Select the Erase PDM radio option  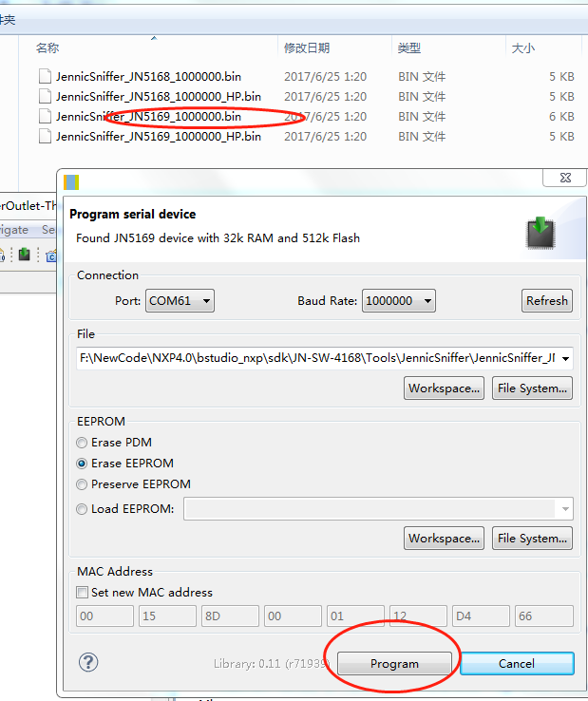[x=82, y=443]
